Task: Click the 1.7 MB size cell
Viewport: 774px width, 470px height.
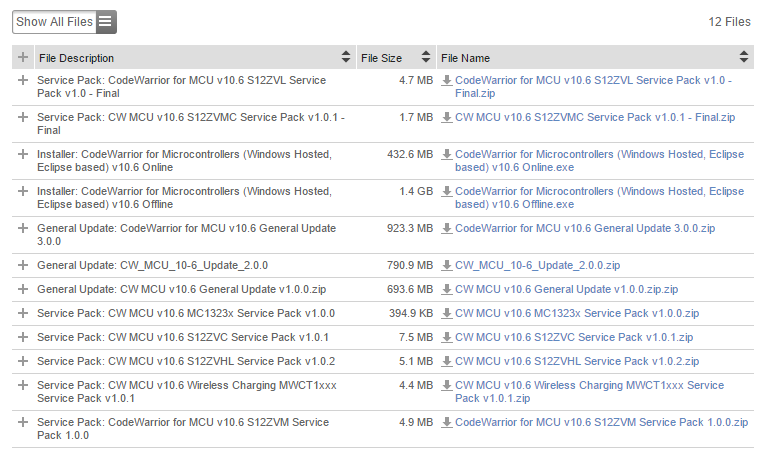Action: pyautogui.click(x=416, y=117)
